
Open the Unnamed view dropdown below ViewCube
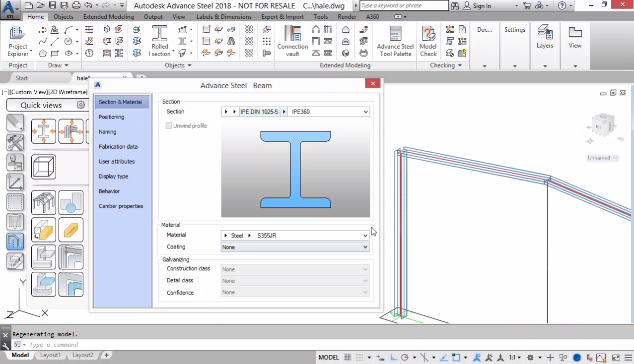tap(603, 158)
